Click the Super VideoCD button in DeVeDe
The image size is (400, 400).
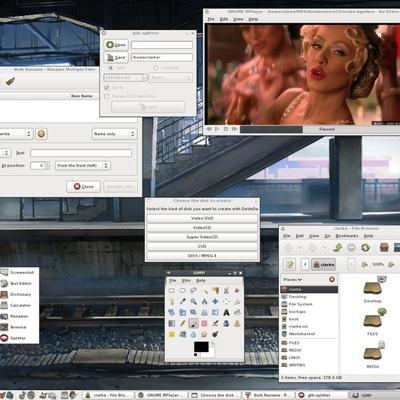(x=202, y=237)
